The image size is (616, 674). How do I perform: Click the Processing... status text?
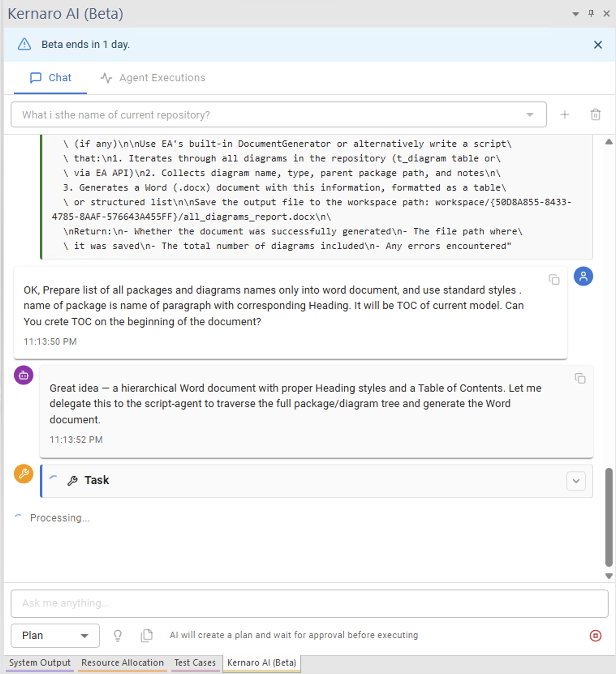[x=60, y=518]
